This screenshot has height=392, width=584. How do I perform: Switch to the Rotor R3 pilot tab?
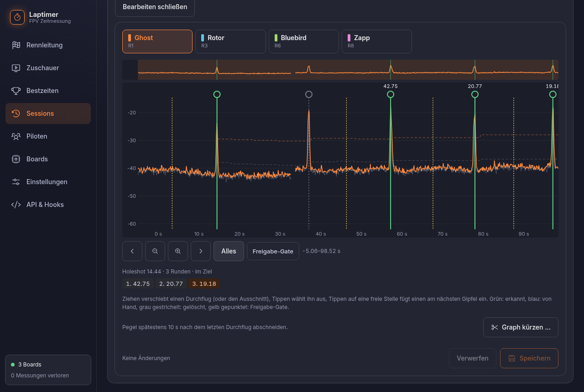pyautogui.click(x=230, y=41)
